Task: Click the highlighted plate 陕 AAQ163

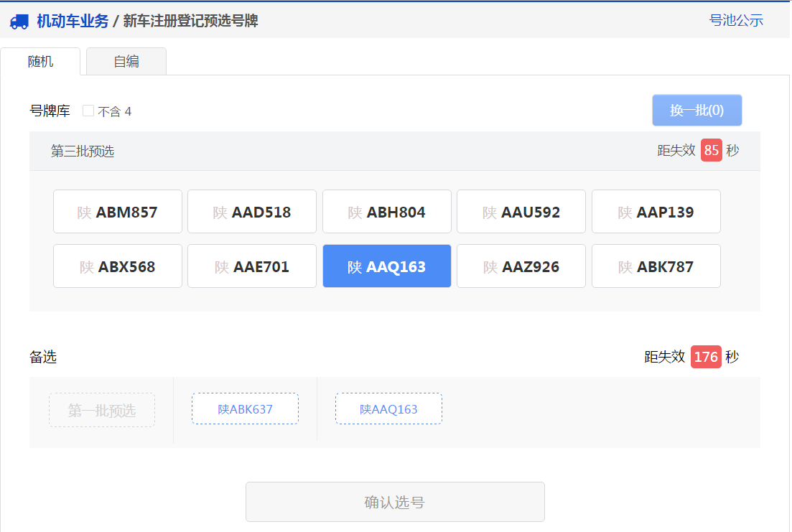Action: point(387,266)
